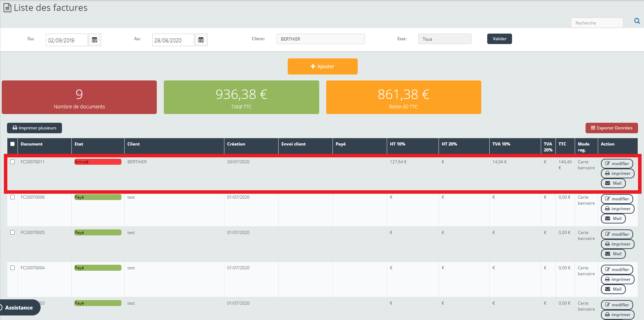The height and width of the screenshot is (320, 644).
Task: Click into the Recherche search field
Action: (x=597, y=23)
